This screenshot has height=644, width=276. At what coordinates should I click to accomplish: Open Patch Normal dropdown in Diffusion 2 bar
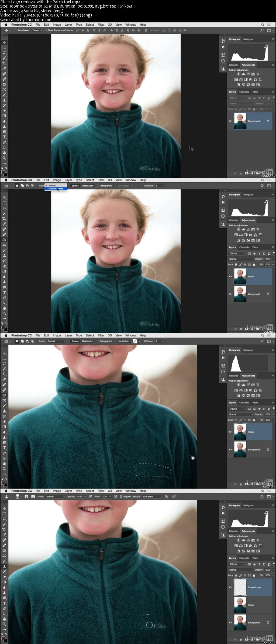(x=56, y=341)
